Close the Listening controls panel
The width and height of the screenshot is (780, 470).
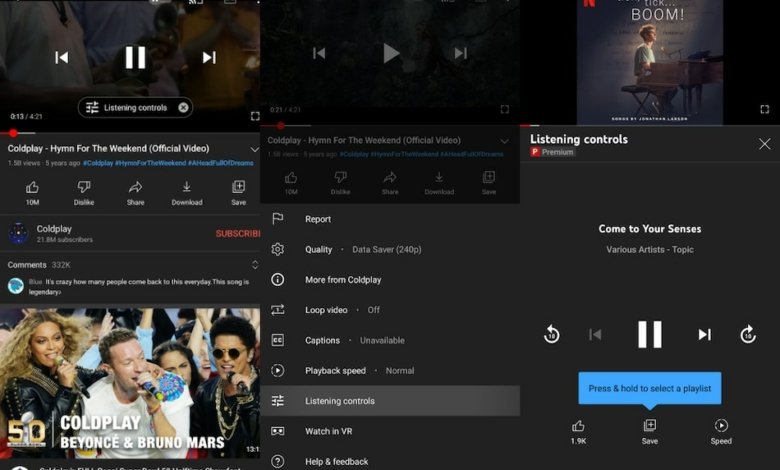pos(765,144)
